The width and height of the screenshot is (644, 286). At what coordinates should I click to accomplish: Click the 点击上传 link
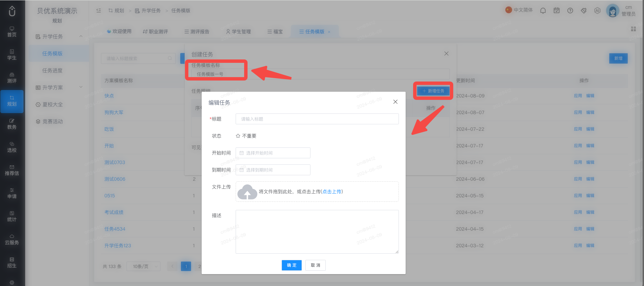[332, 192]
